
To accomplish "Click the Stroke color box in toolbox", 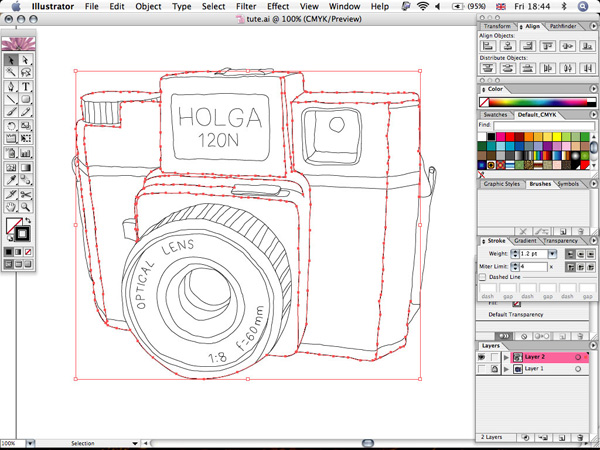I will (x=22, y=234).
